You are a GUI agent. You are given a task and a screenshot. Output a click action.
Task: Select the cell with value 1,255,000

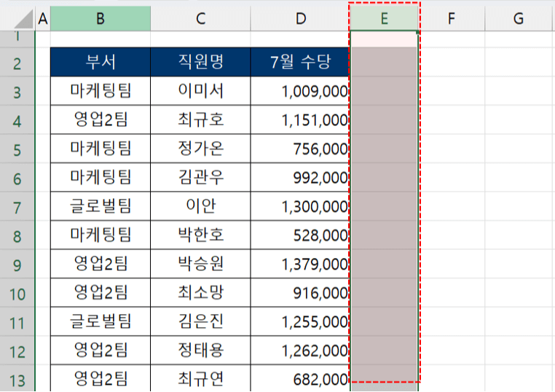300,322
